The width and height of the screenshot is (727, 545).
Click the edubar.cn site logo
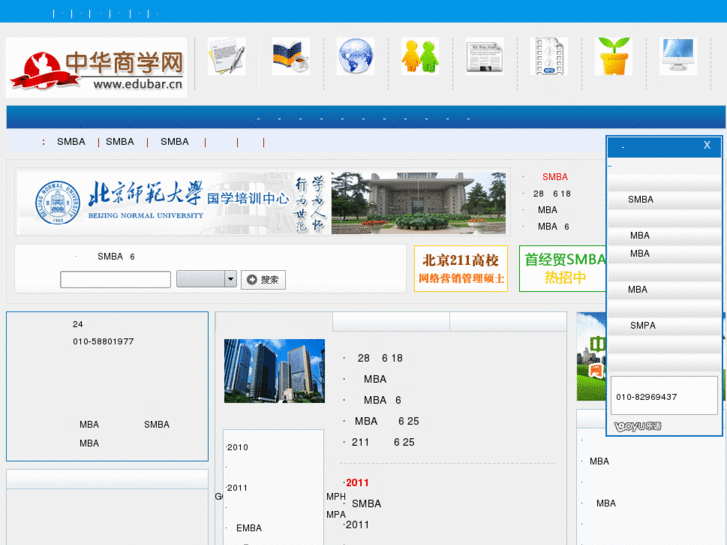coord(96,68)
